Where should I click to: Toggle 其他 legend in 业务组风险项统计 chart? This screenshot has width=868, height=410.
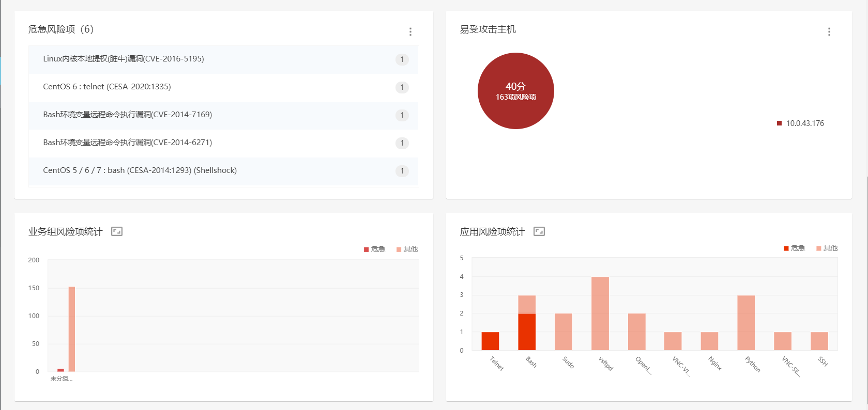[407, 249]
